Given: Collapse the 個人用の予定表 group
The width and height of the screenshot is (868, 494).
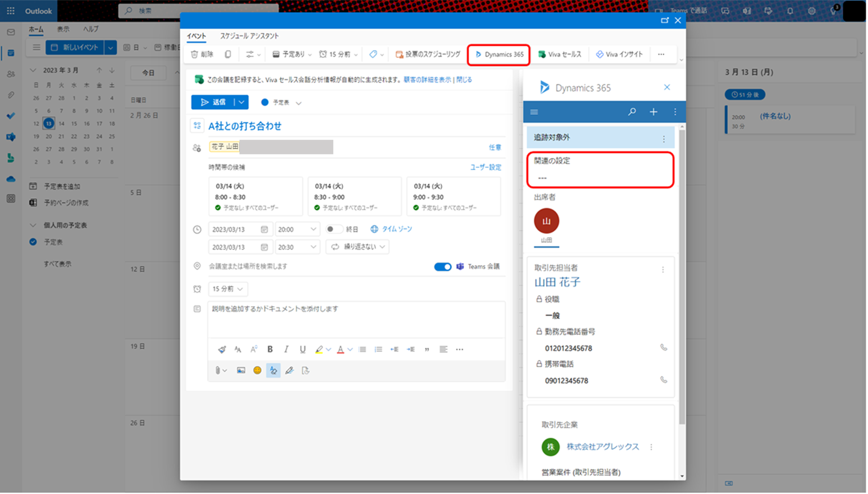Looking at the screenshot, I should point(33,226).
